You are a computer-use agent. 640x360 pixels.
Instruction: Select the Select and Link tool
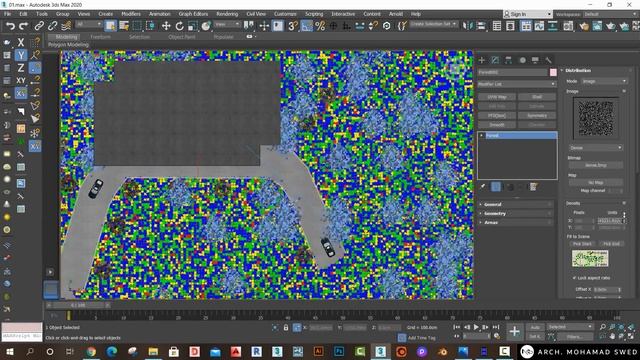pyautogui.click(x=39, y=26)
